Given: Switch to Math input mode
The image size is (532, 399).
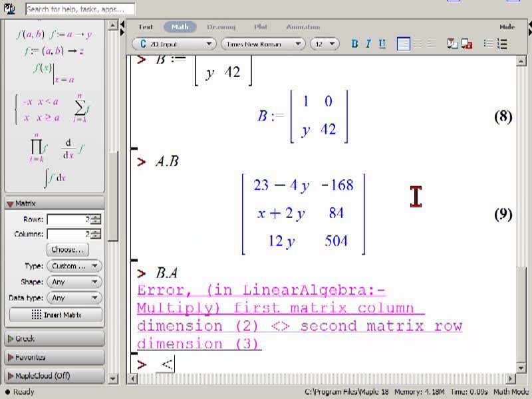Looking at the screenshot, I should (x=180, y=27).
